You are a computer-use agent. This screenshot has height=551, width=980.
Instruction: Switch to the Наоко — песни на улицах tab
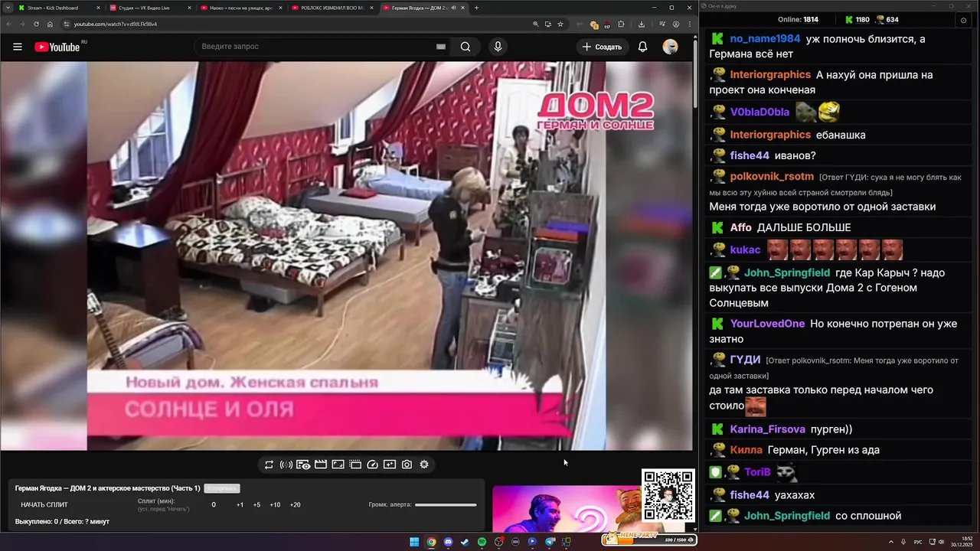click(240, 8)
